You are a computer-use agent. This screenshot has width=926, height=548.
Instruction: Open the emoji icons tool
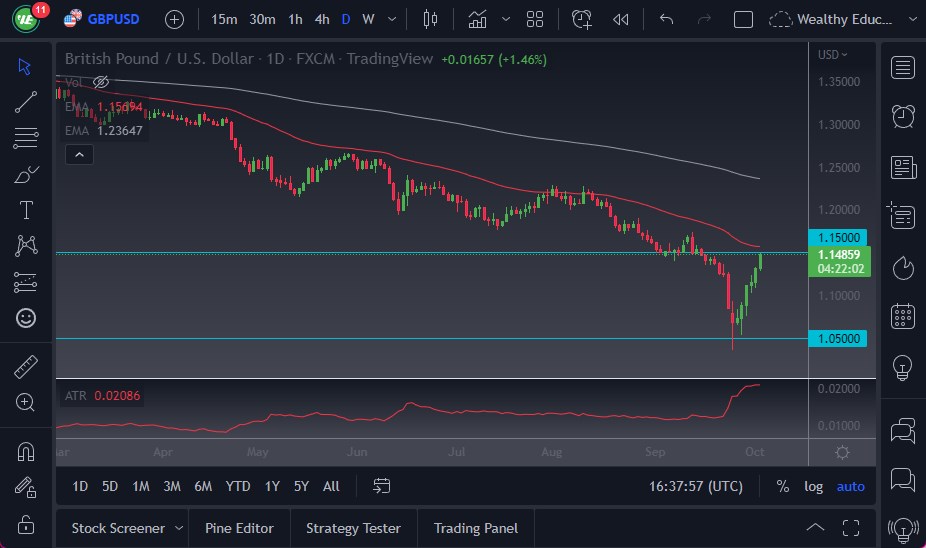(x=26, y=318)
